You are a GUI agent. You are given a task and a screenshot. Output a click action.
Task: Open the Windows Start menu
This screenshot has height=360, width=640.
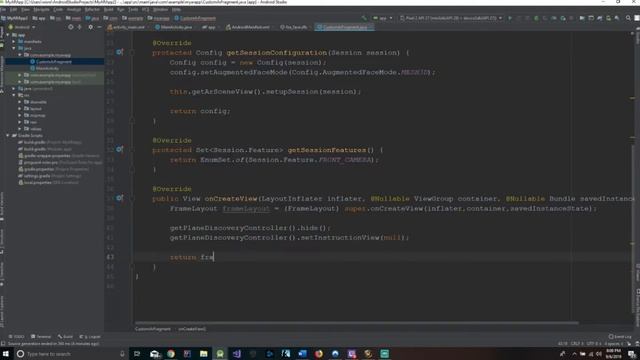[6, 354]
